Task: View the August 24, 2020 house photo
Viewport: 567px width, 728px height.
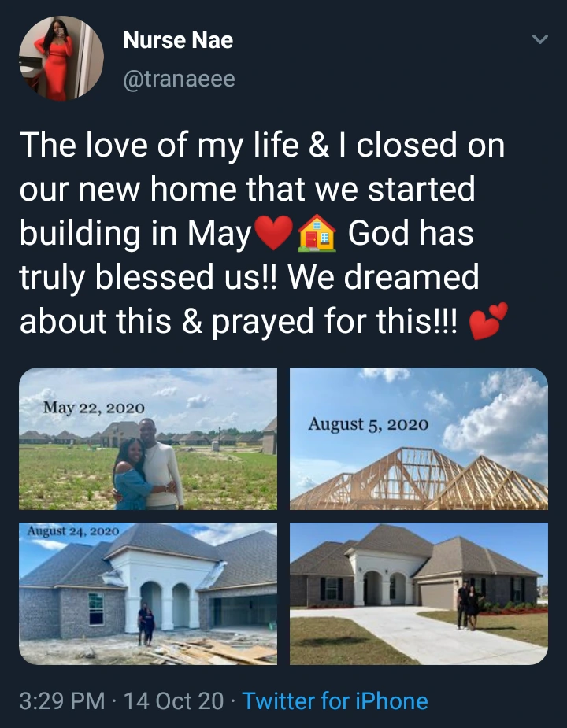Action: pyautogui.click(x=148, y=594)
